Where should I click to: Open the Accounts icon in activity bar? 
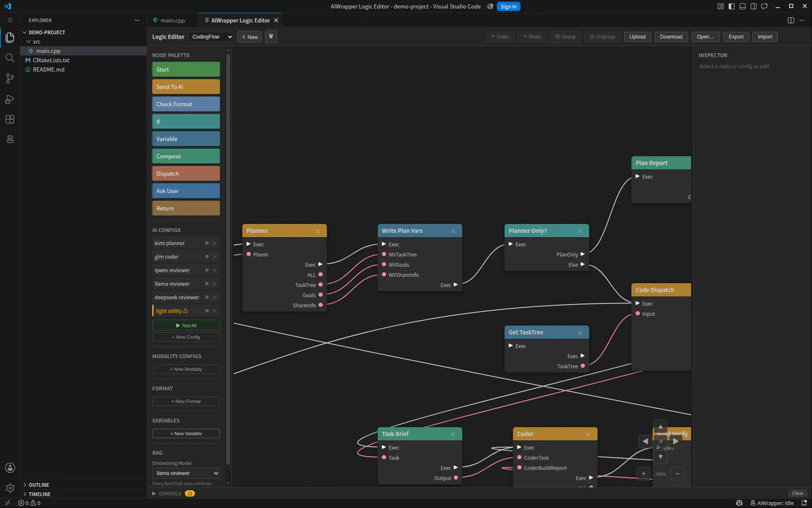click(x=10, y=468)
